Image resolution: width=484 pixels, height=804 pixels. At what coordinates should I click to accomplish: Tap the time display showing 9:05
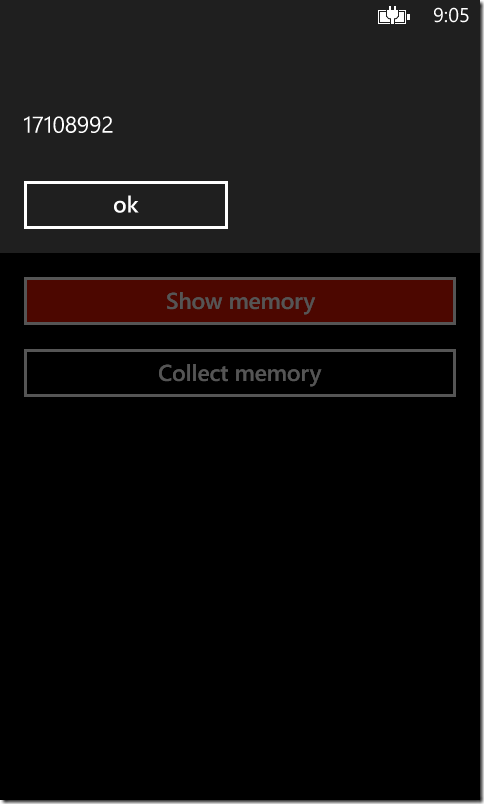point(451,16)
